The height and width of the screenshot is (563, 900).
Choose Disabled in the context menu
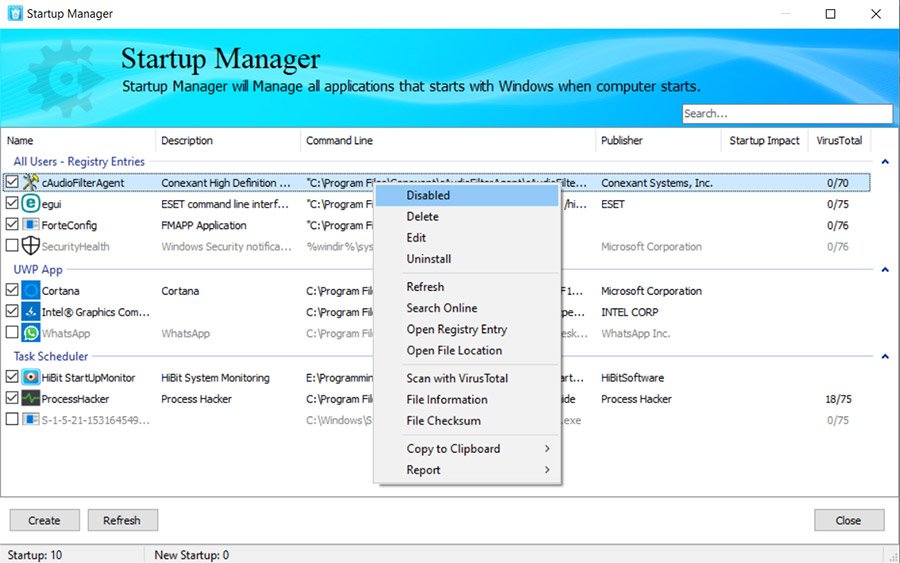467,195
